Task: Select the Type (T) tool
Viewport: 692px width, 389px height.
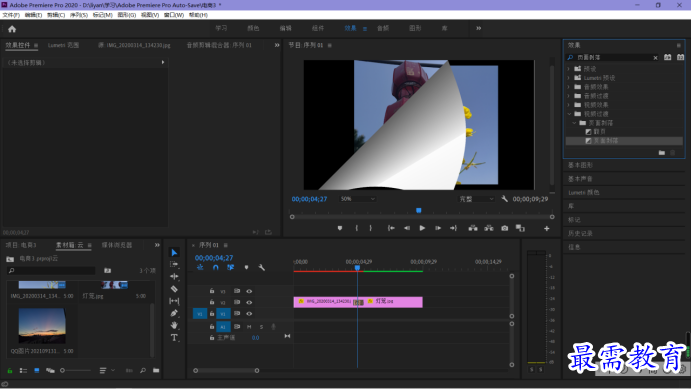Action: click(174, 338)
